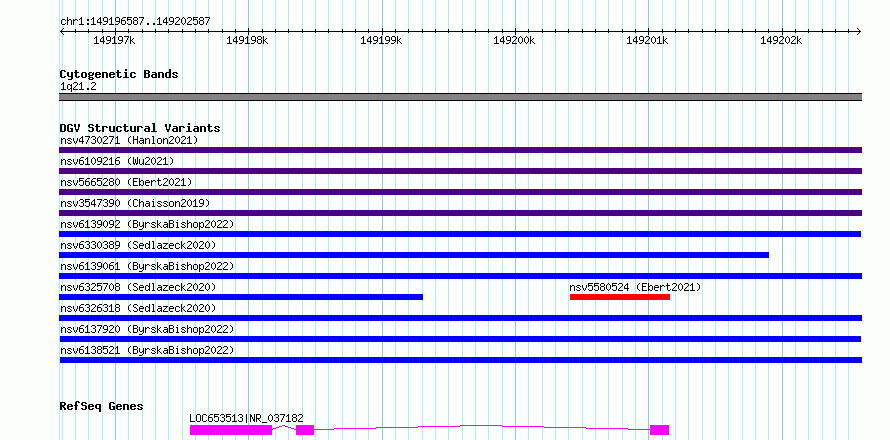Click the nsv6326318 (Sedlazeck2020) label
The height and width of the screenshot is (440, 890).
tap(138, 308)
